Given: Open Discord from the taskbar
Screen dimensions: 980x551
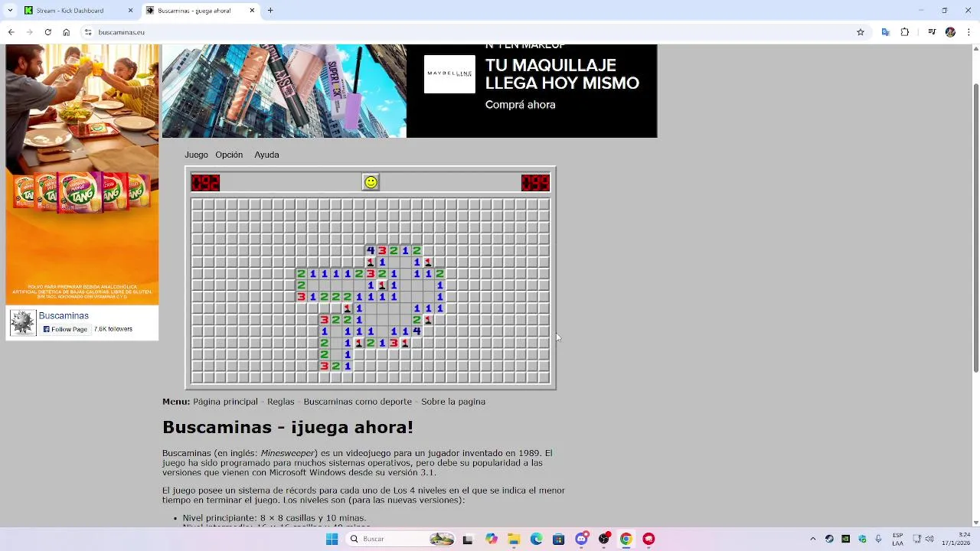Looking at the screenshot, I should tap(581, 539).
